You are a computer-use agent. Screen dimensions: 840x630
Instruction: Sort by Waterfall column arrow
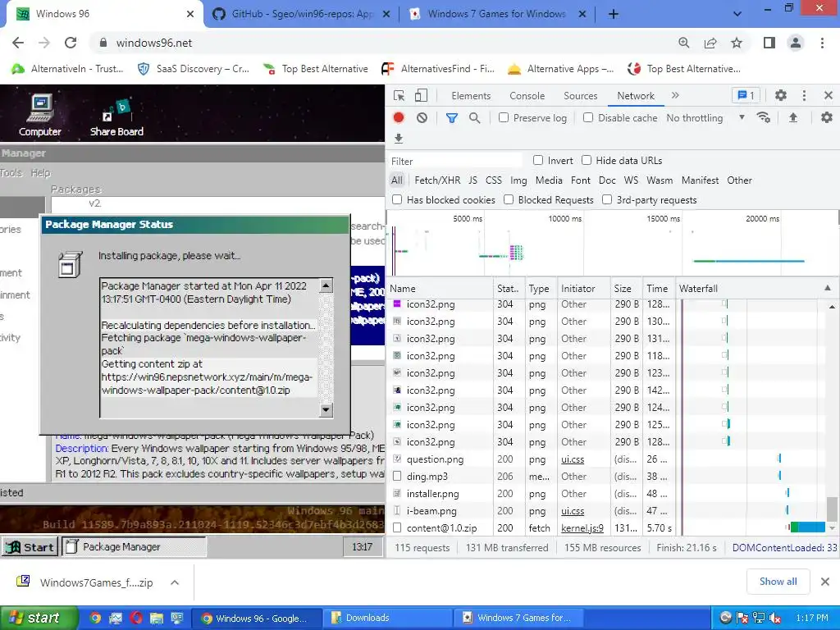[828, 288]
